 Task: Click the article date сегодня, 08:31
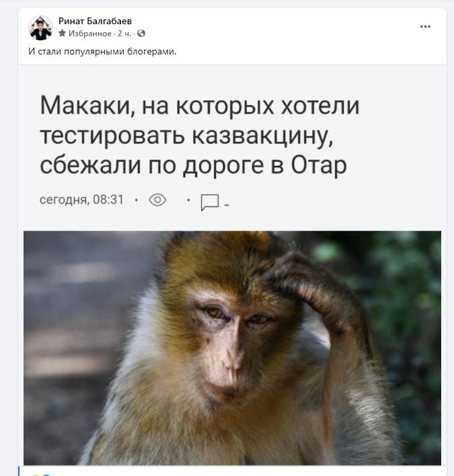click(x=81, y=200)
